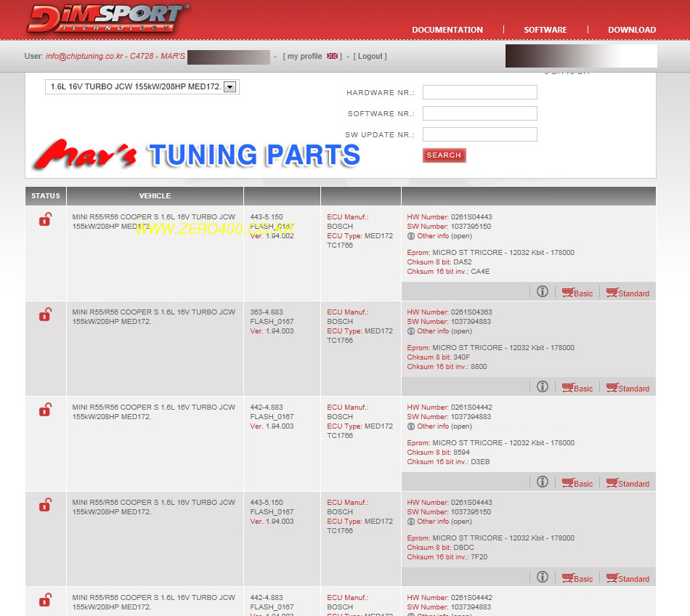Open the DOWNLOAD menu

coord(632,30)
